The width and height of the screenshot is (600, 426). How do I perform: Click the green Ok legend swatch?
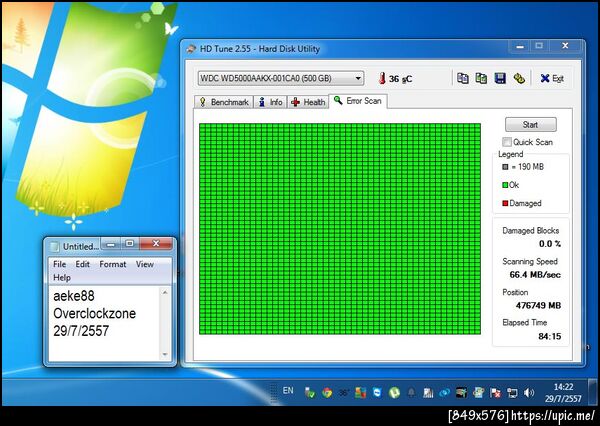pyautogui.click(x=505, y=185)
